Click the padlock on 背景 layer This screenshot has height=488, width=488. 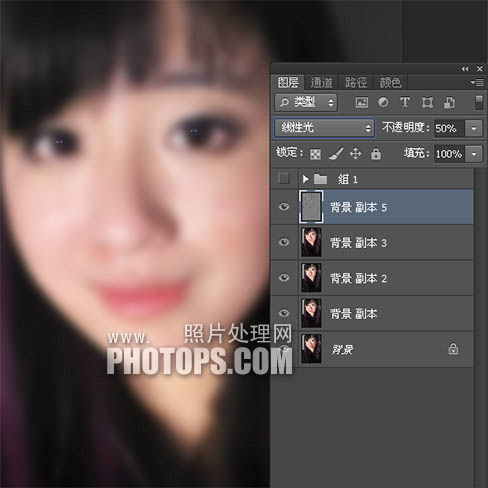pyautogui.click(x=453, y=349)
